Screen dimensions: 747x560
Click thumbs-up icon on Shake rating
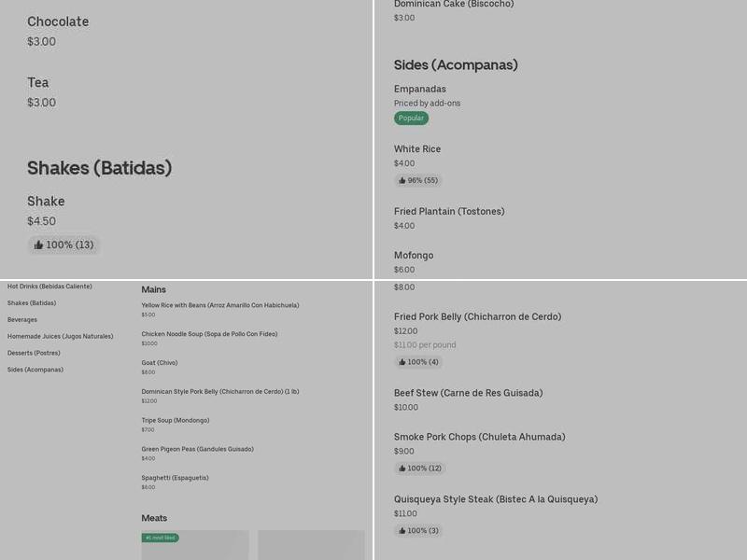pos(39,245)
